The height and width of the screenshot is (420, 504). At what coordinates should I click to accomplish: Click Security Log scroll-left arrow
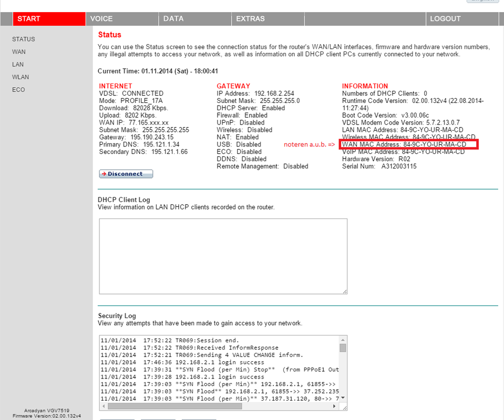tap(104, 406)
